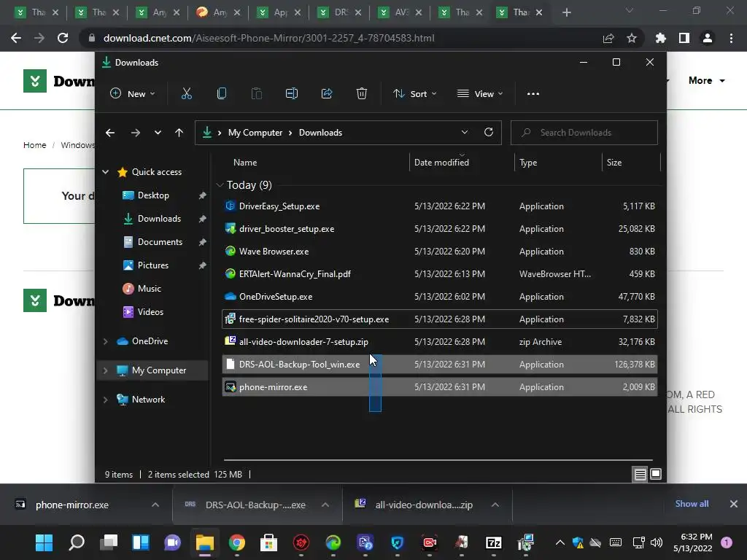Viewport: 747px width, 560px height.
Task: Select all-video-downloader-7-setup.zip file
Action: (x=440, y=342)
